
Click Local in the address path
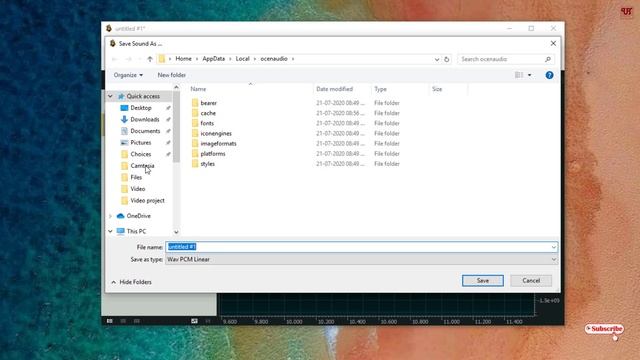[x=242, y=59]
